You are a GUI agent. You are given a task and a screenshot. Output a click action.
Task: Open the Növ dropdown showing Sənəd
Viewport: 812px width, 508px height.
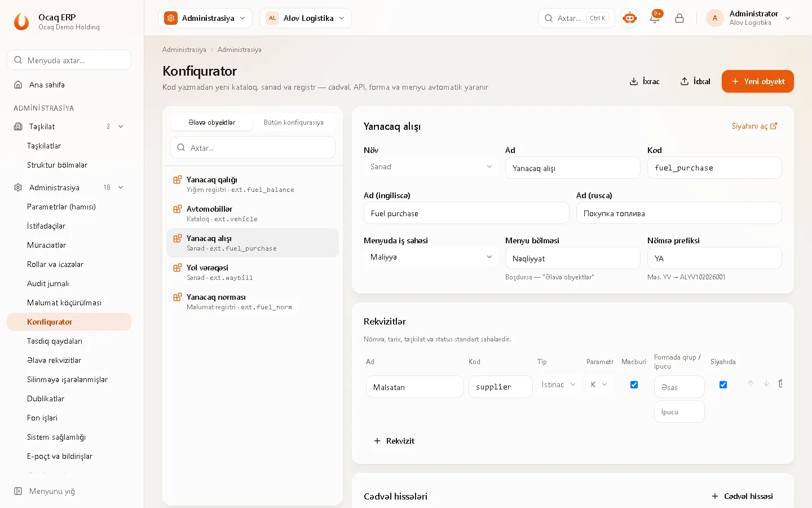pyautogui.click(x=431, y=167)
